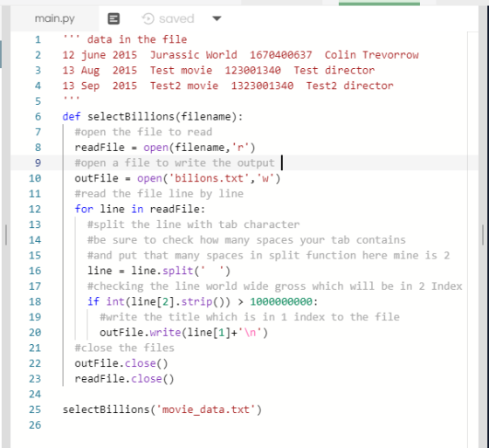The height and width of the screenshot is (448, 489).
Task: Open the saved history indicator
Action: (168, 18)
